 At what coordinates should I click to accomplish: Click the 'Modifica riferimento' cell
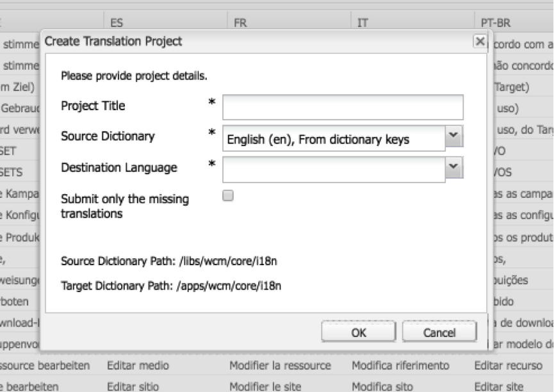click(x=400, y=365)
